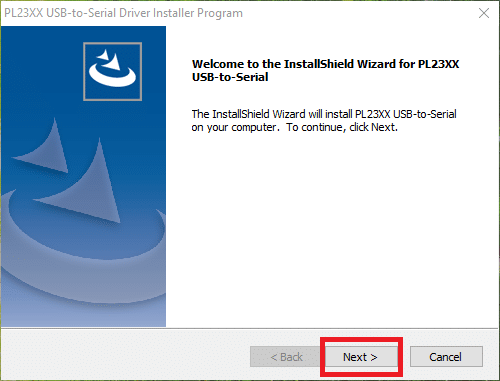The image size is (500, 381).
Task: Cancel the driver installation
Action: 446,357
